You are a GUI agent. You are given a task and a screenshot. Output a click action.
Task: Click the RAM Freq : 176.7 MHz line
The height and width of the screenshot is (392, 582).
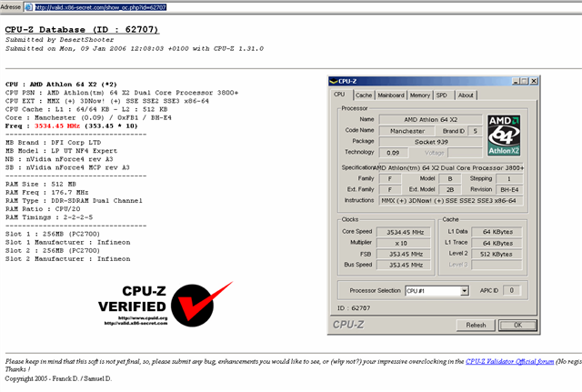pyautogui.click(x=46, y=192)
